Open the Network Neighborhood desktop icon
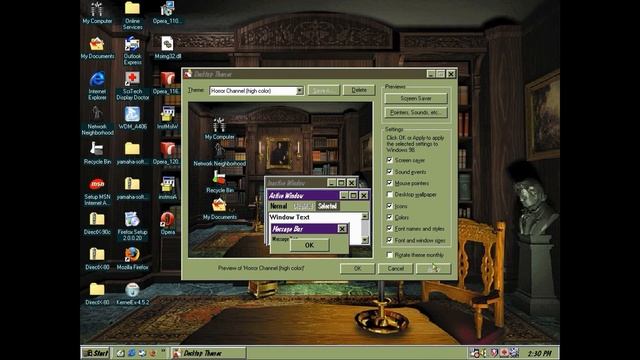The image size is (640, 360). click(97, 121)
